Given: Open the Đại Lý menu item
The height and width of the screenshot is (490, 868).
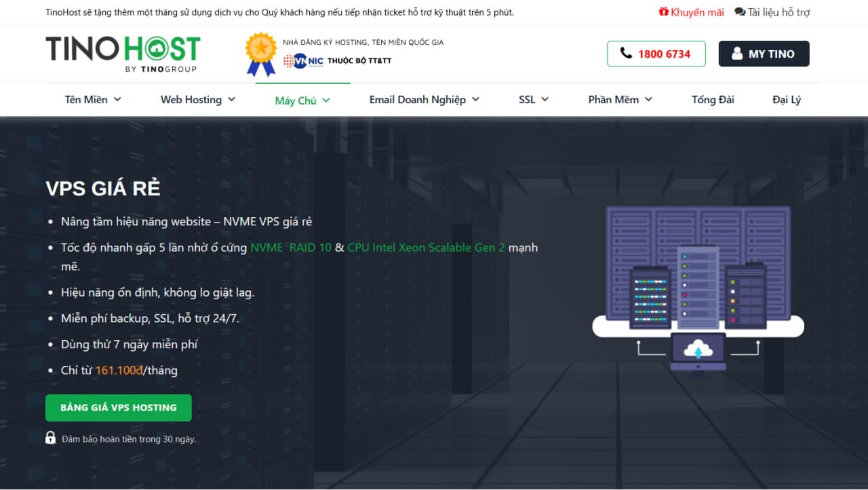Looking at the screenshot, I should click(x=787, y=100).
